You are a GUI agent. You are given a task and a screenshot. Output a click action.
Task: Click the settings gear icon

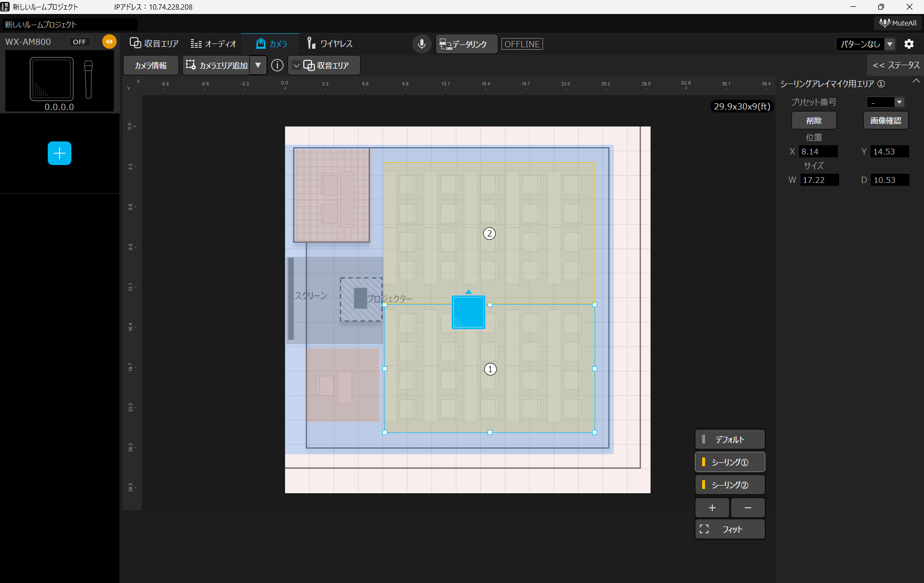pos(909,44)
